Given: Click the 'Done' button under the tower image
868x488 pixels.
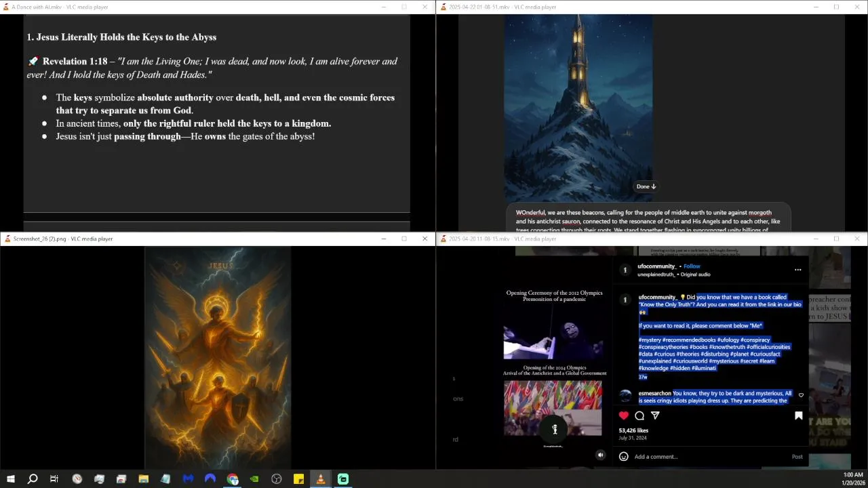Looking at the screenshot, I should click(646, 186).
